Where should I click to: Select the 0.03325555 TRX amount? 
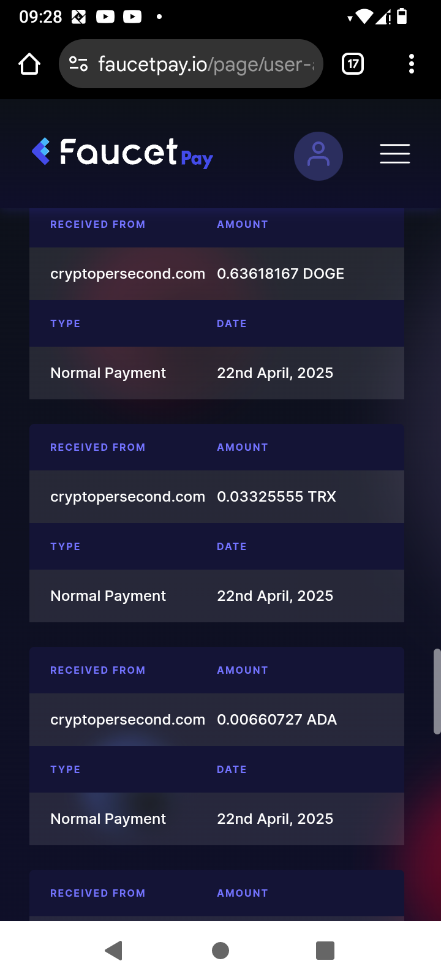[276, 497]
